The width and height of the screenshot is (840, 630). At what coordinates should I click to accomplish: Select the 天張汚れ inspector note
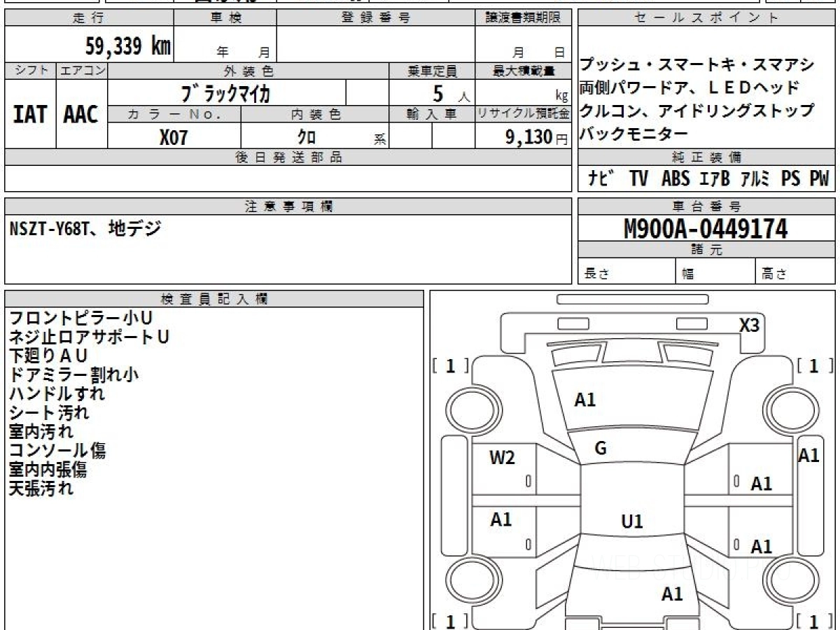41,489
